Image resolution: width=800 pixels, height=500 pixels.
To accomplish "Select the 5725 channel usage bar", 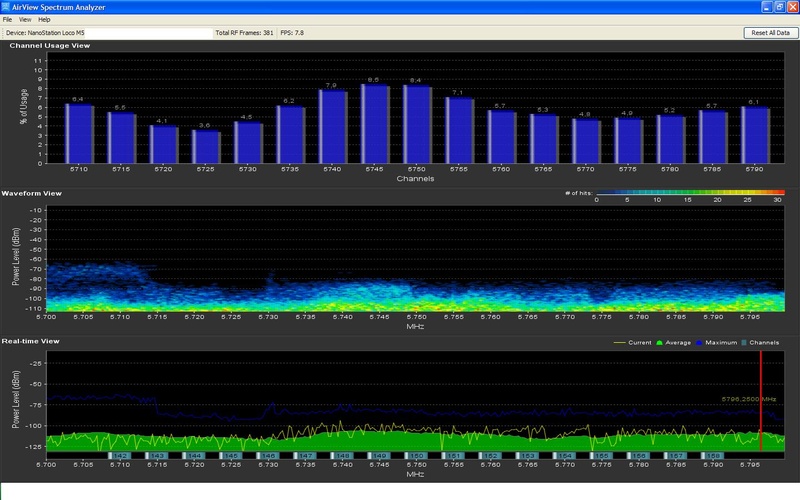I will click(x=206, y=146).
